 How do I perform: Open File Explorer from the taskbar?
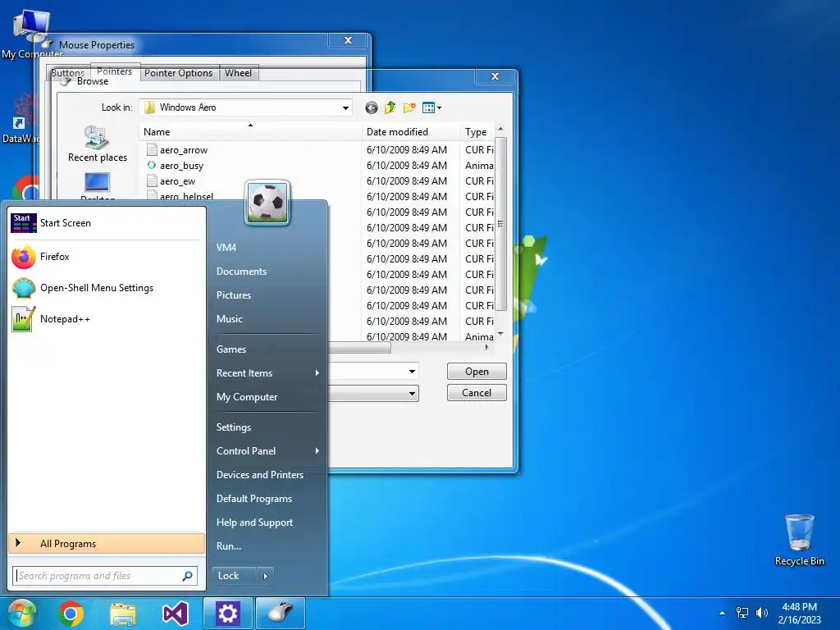pos(123,614)
